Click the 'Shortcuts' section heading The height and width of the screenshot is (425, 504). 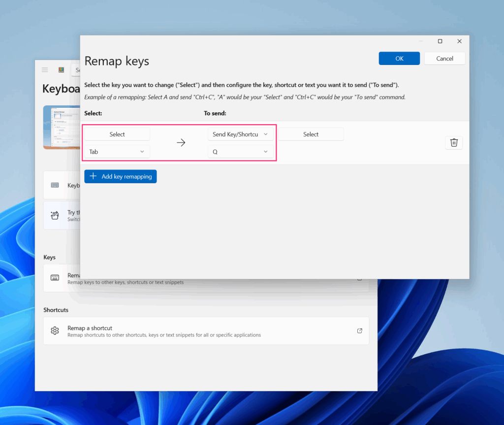click(x=56, y=310)
